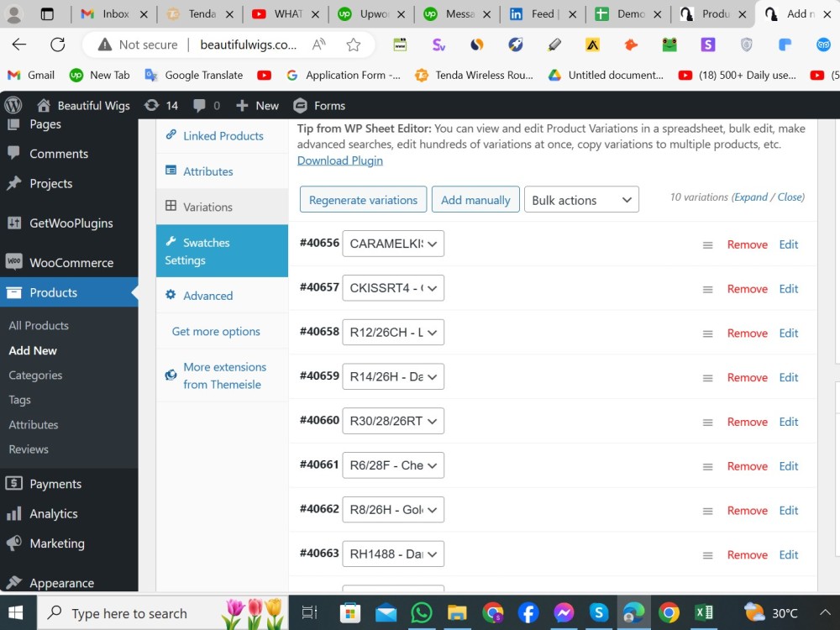840x630 pixels.
Task: Click Regenerate variations button
Action: point(363,200)
